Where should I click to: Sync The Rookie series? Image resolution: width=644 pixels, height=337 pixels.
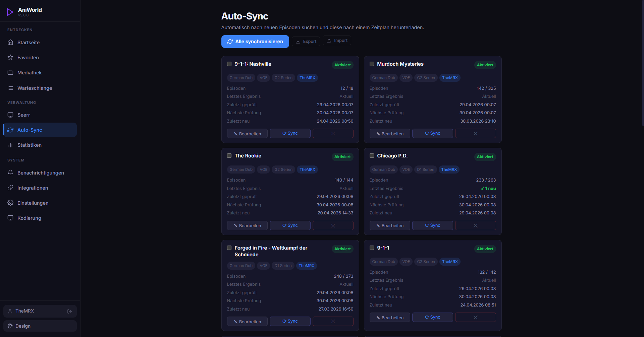click(290, 225)
